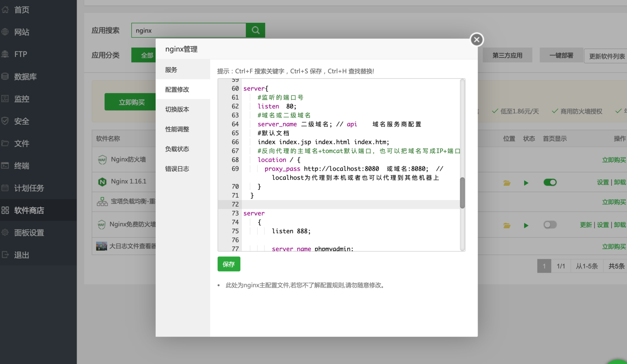Click the green search magnifier icon
This screenshot has height=364, width=627.
(255, 30)
